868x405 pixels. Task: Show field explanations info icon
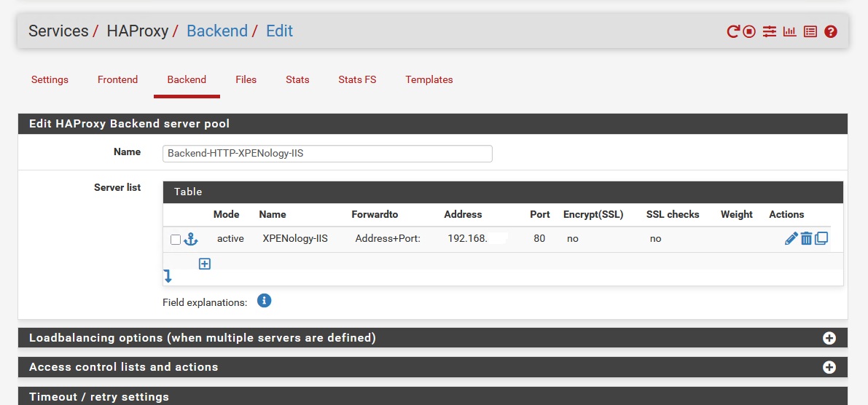(x=265, y=300)
